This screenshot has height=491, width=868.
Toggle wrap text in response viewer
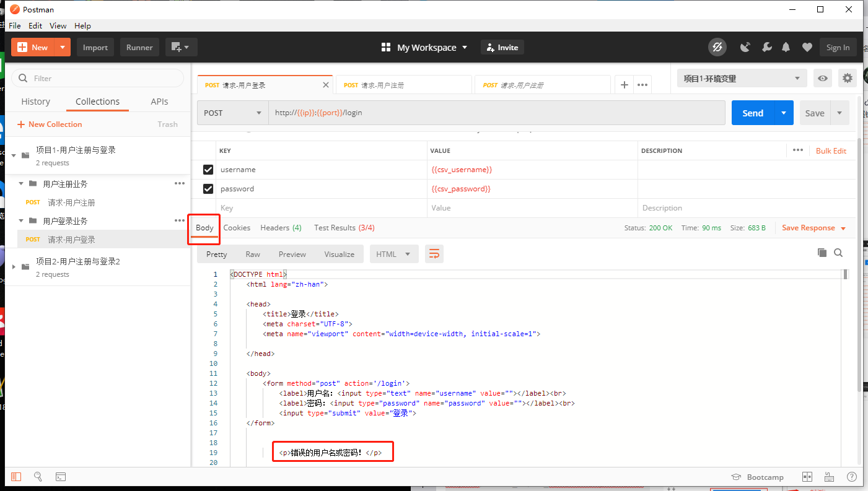tap(434, 253)
